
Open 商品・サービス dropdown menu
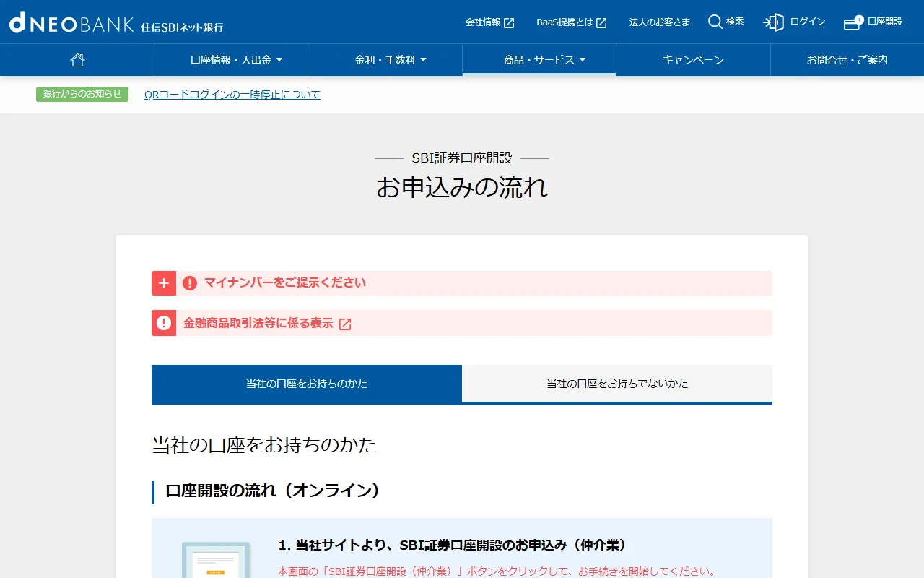pos(539,60)
